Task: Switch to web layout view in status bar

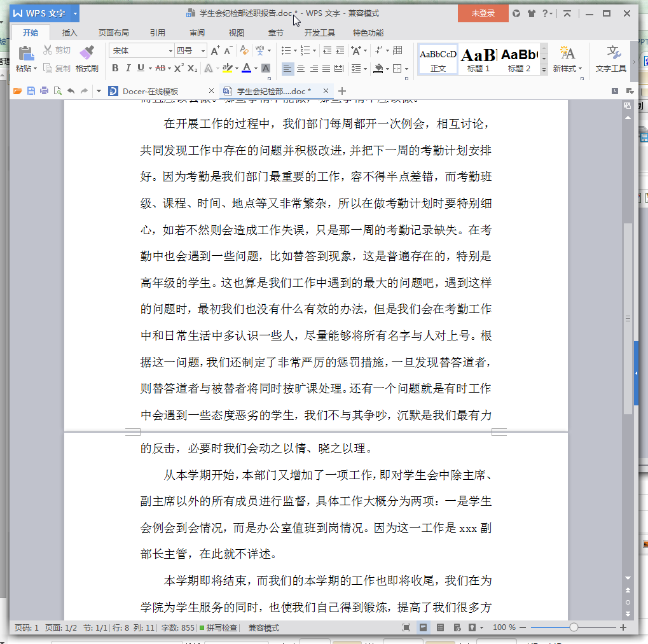Action: (457, 627)
